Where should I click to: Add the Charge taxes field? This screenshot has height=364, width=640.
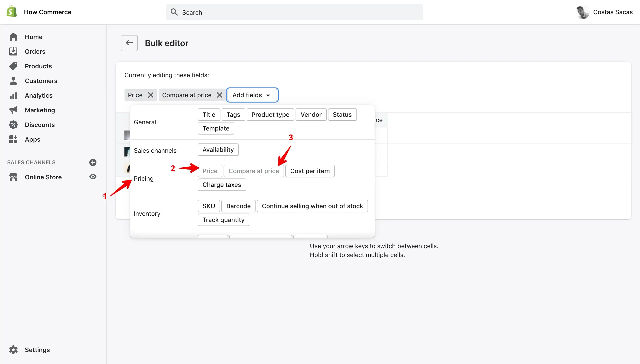222,185
